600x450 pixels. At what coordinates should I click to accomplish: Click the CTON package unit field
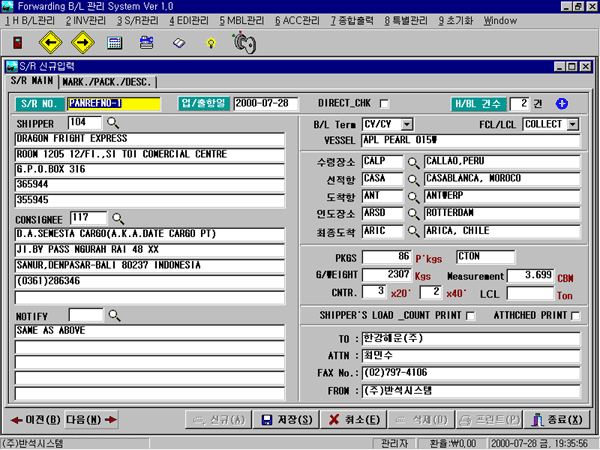click(486, 257)
